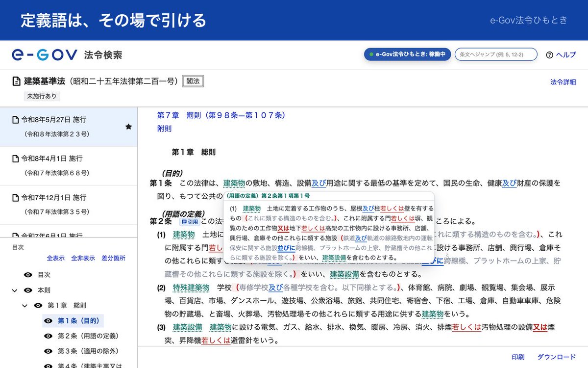Click 全非表示 in the table of contents
The width and height of the screenshot is (588, 368).
83,258
